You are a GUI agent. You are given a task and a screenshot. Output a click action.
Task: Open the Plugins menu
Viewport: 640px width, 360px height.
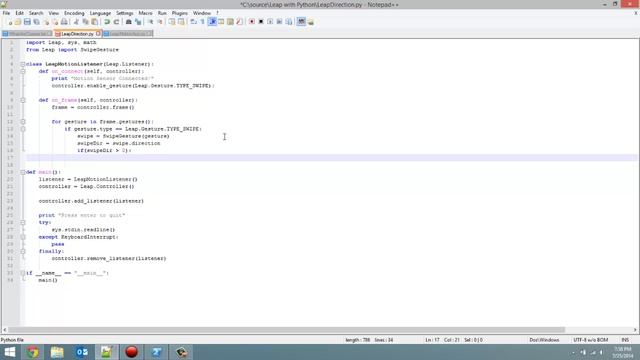click(180, 13)
